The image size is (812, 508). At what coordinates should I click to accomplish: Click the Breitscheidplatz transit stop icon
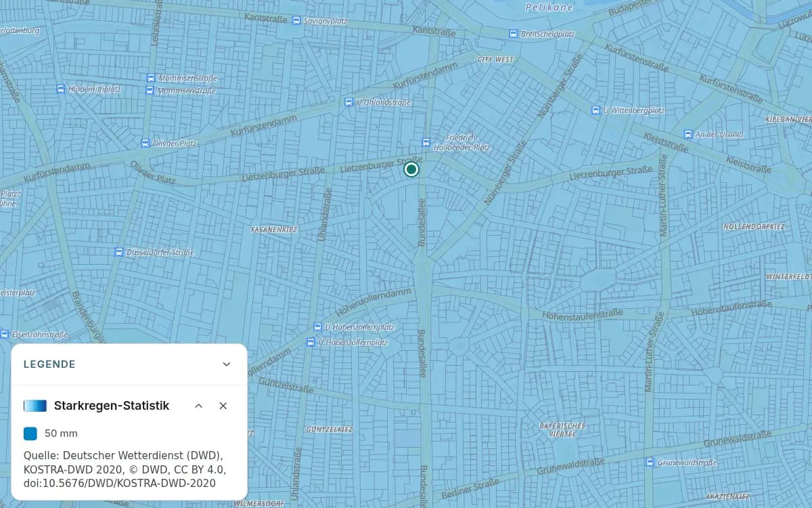click(x=514, y=34)
